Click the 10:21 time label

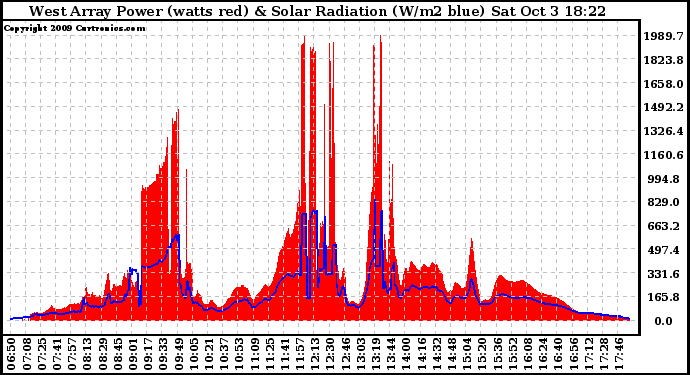pyautogui.click(x=209, y=354)
